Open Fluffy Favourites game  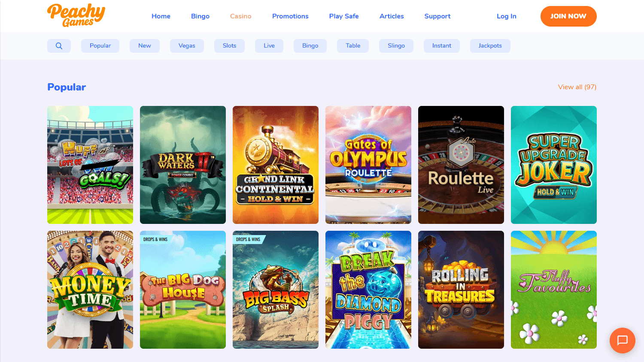pyautogui.click(x=554, y=290)
